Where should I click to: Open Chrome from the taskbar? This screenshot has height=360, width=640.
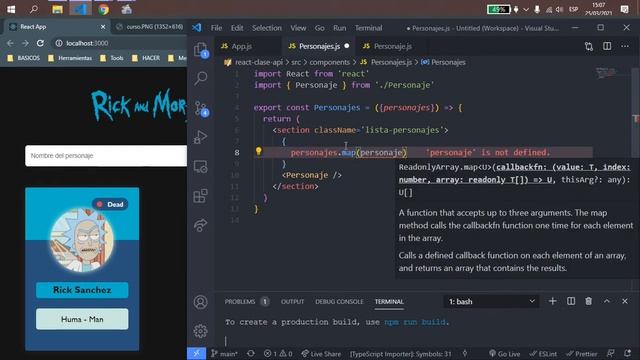point(103,9)
